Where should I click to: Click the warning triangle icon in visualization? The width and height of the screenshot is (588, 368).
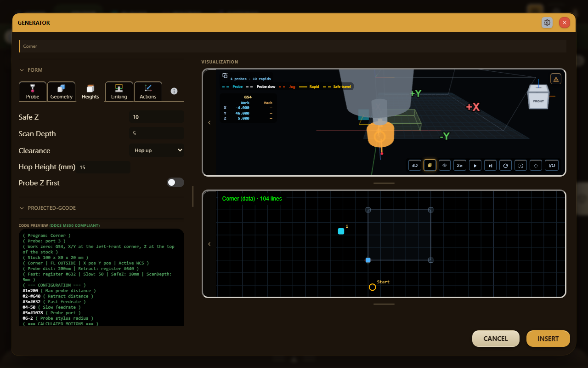pyautogui.click(x=556, y=79)
